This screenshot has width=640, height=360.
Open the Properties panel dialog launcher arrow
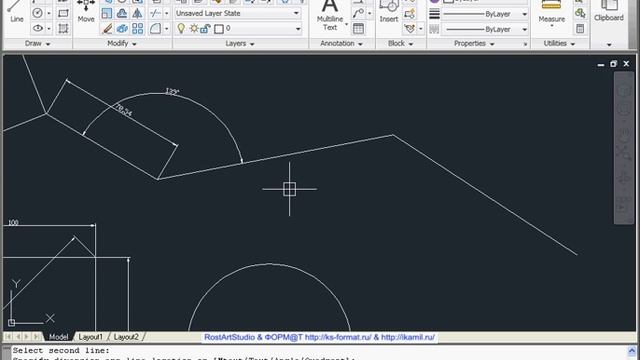point(525,44)
